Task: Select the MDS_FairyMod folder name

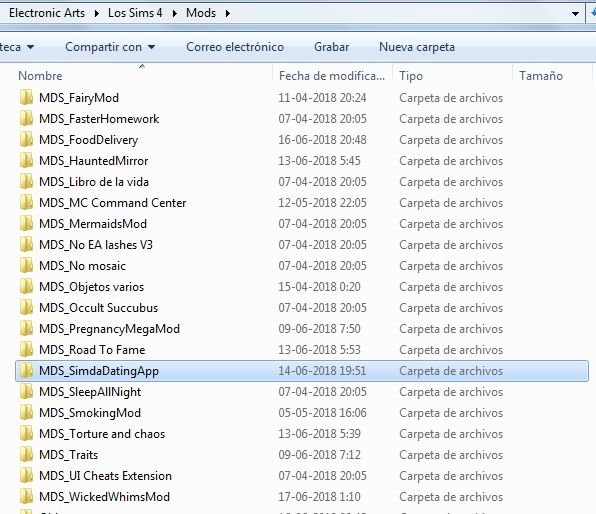Action: click(x=79, y=98)
